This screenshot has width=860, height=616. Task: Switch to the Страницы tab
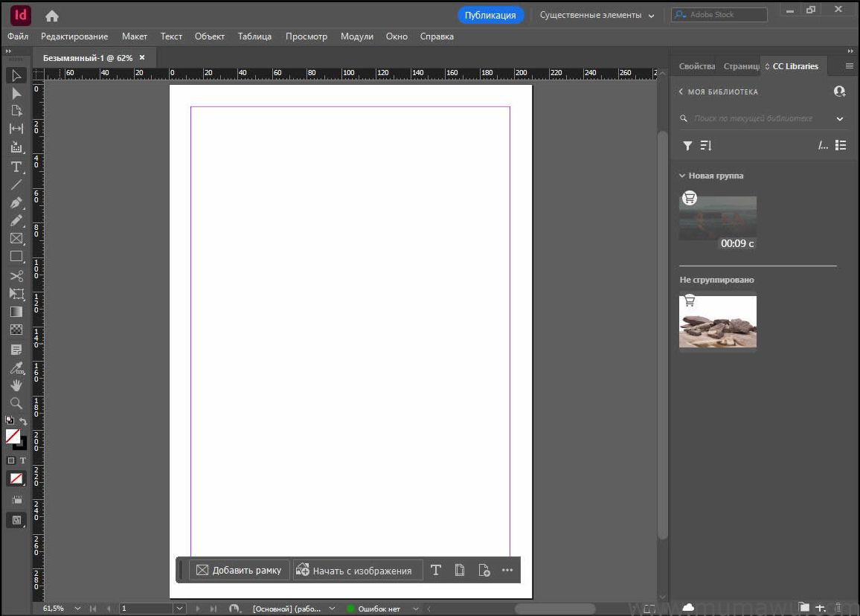coord(741,65)
